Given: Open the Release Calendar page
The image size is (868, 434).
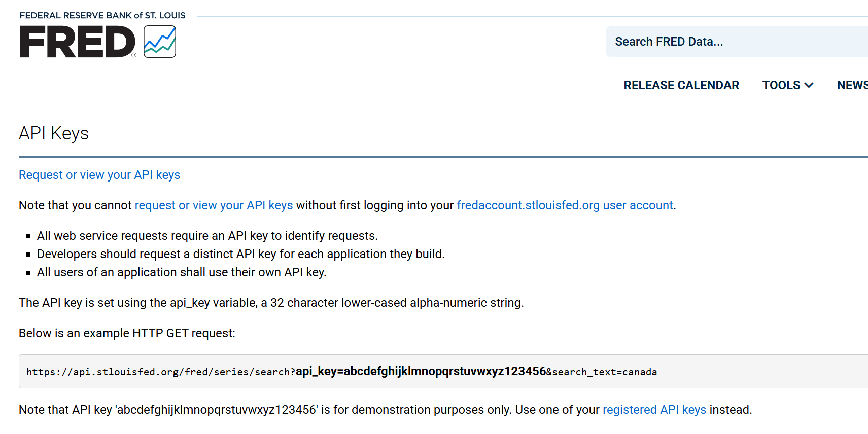Looking at the screenshot, I should pos(681,85).
